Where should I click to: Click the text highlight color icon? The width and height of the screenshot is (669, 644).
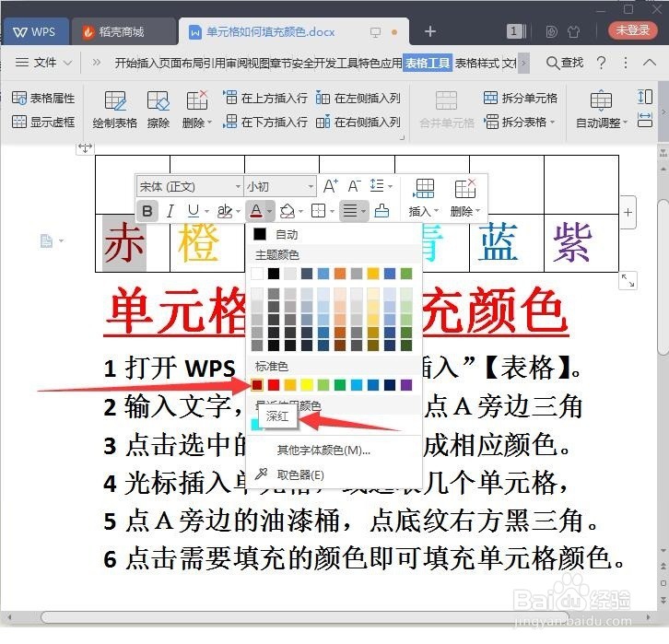[225, 211]
